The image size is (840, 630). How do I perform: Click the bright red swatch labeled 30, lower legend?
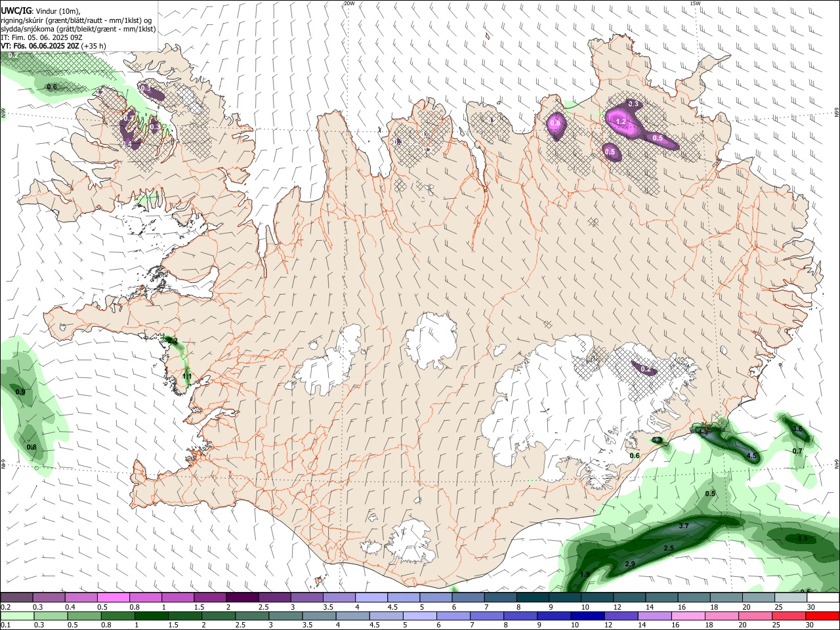[x=822, y=616]
